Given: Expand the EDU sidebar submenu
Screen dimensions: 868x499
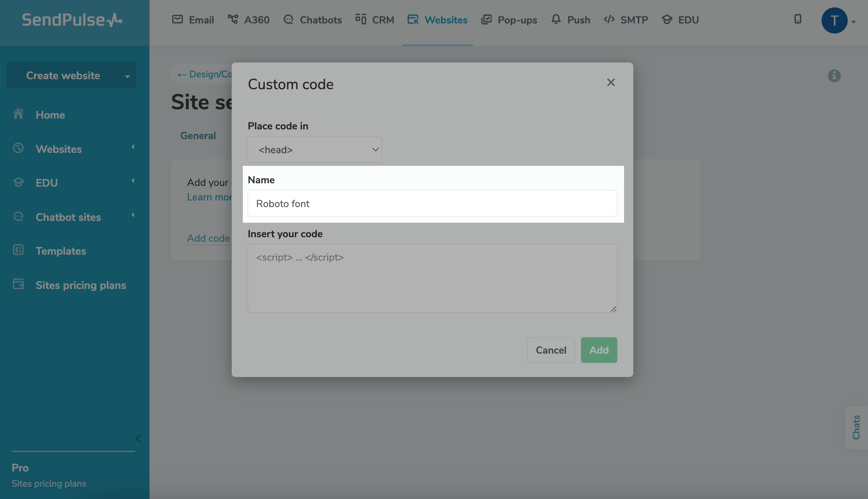Looking at the screenshot, I should (133, 181).
